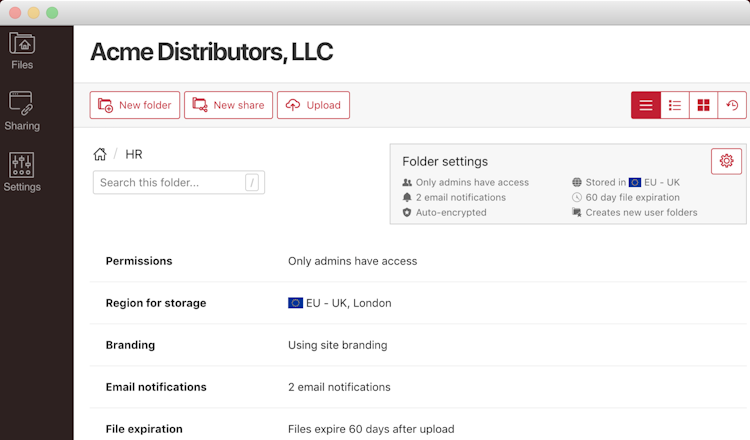This screenshot has height=440, width=750.
Task: Switch to compact list view
Action: [x=646, y=105]
